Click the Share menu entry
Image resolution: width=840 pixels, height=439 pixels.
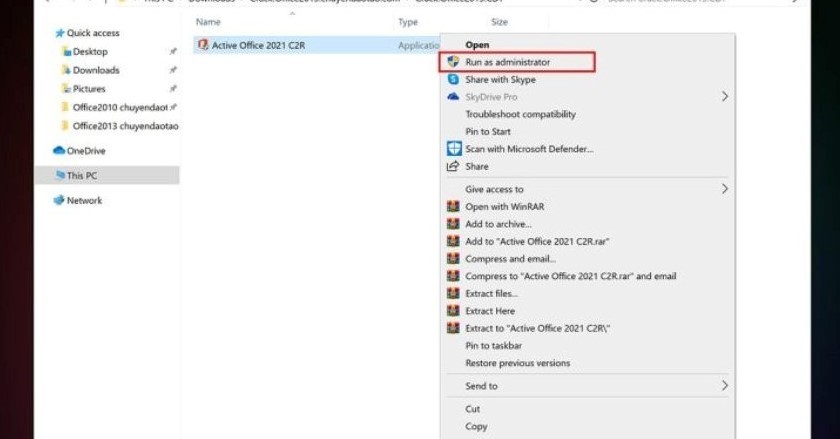tap(476, 166)
